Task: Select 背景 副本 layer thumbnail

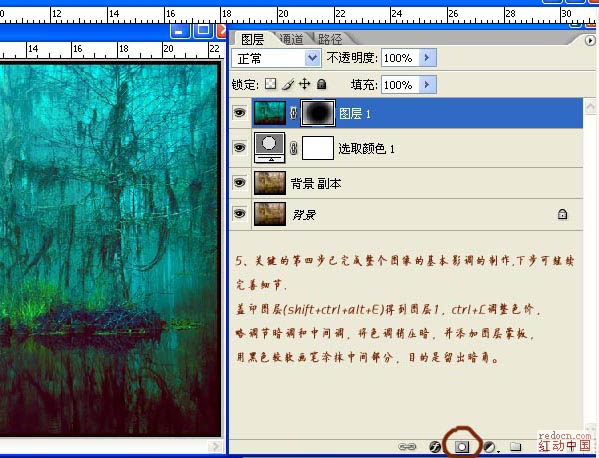Action: [270, 183]
